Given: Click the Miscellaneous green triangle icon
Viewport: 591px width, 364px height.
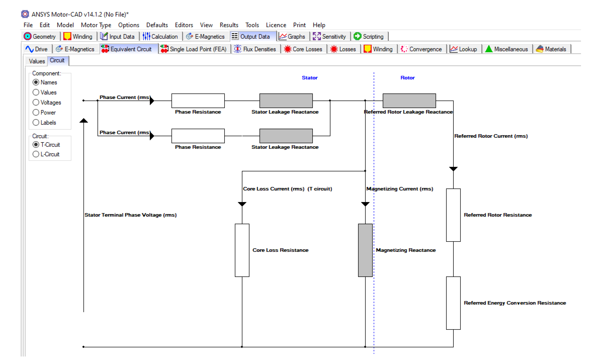Looking at the screenshot, I should [489, 49].
